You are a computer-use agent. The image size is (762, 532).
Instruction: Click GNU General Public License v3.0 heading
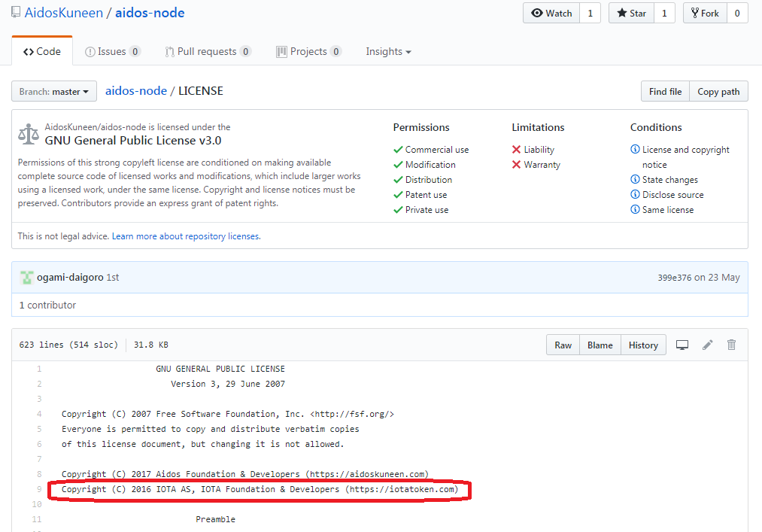tap(132, 141)
